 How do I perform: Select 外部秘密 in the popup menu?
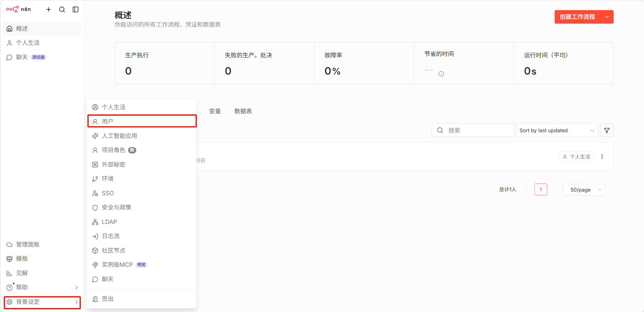[142, 165]
